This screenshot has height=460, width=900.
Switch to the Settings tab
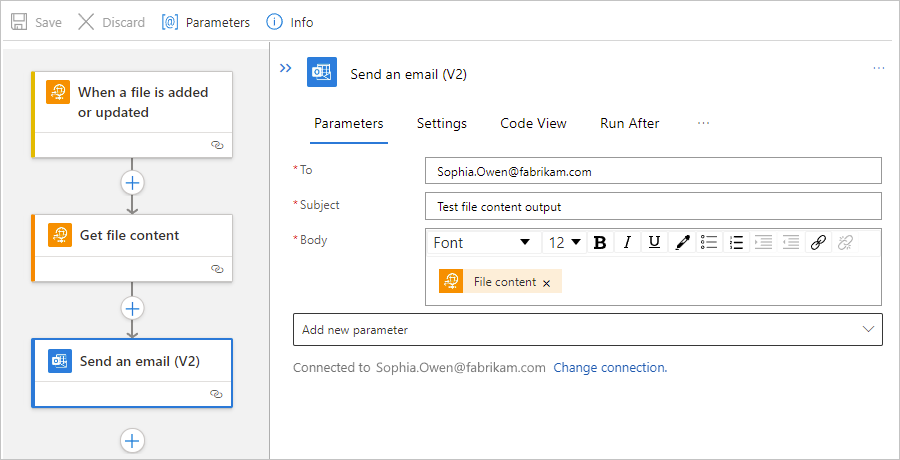pyautogui.click(x=442, y=123)
